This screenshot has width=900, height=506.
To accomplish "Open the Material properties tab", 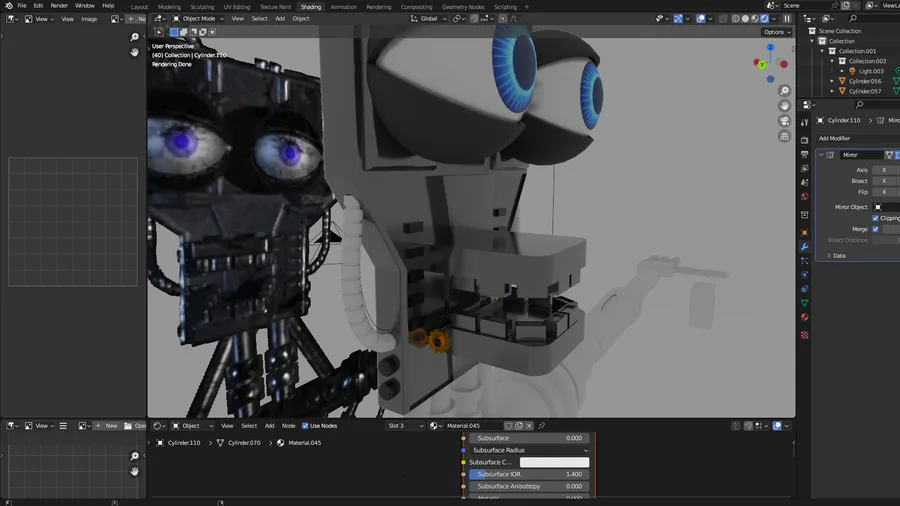I will (804, 317).
